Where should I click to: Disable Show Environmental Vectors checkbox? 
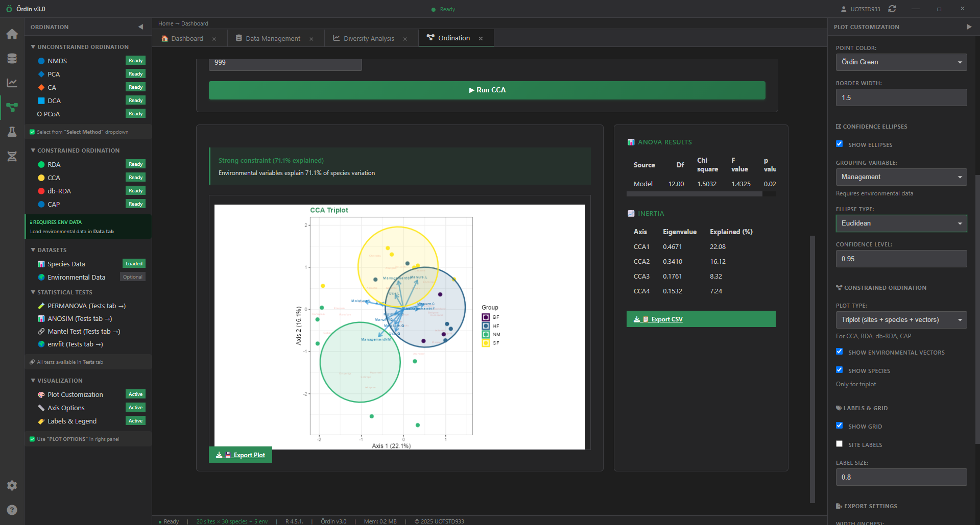pos(839,352)
